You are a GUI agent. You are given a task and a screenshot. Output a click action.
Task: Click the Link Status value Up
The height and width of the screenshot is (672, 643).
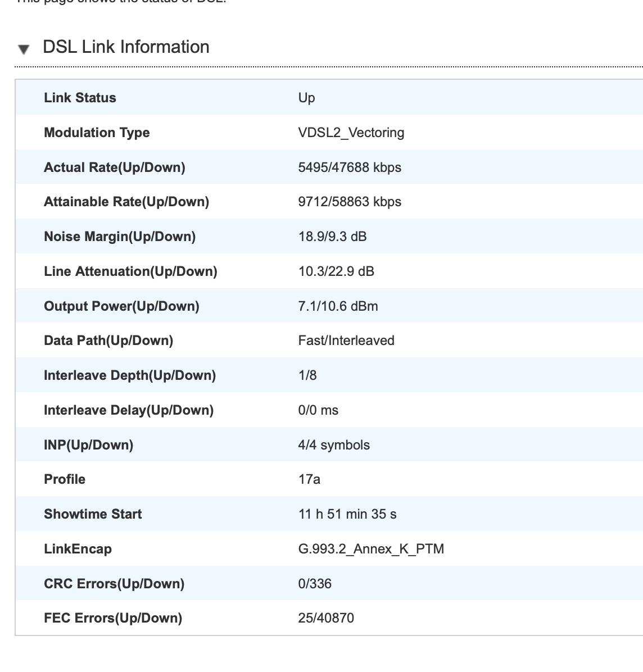(306, 98)
